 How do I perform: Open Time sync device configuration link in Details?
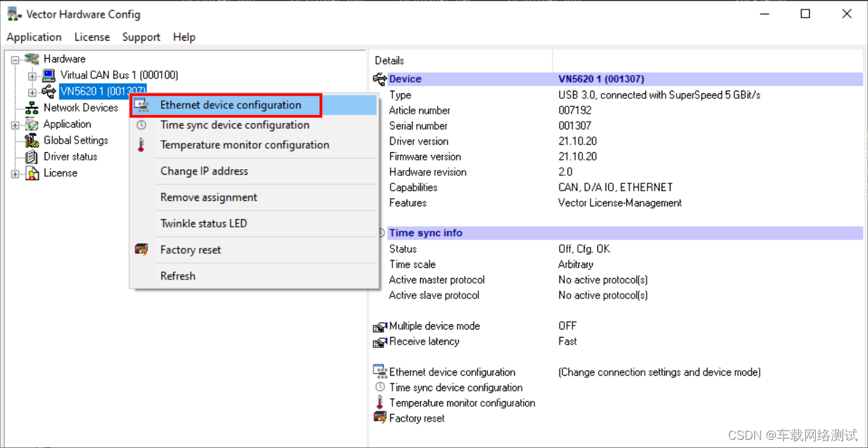(x=456, y=388)
